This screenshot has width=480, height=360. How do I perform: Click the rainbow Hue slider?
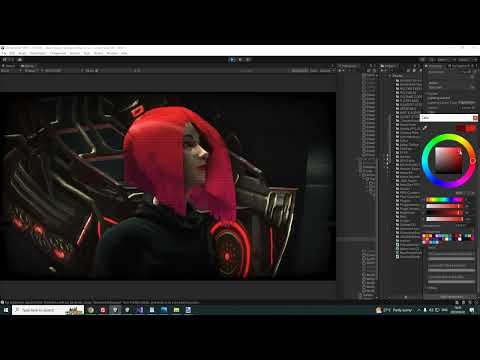pyautogui.click(x=445, y=200)
